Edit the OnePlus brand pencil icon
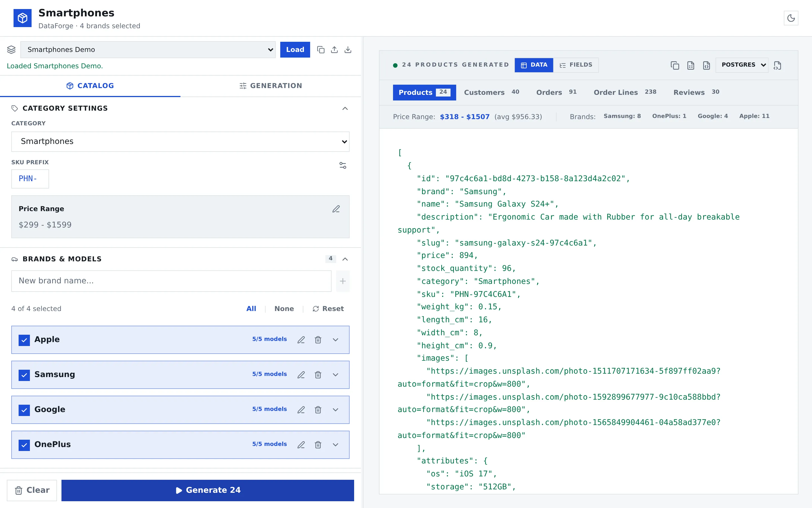Screen dimensions: 812x508 (x=301, y=444)
